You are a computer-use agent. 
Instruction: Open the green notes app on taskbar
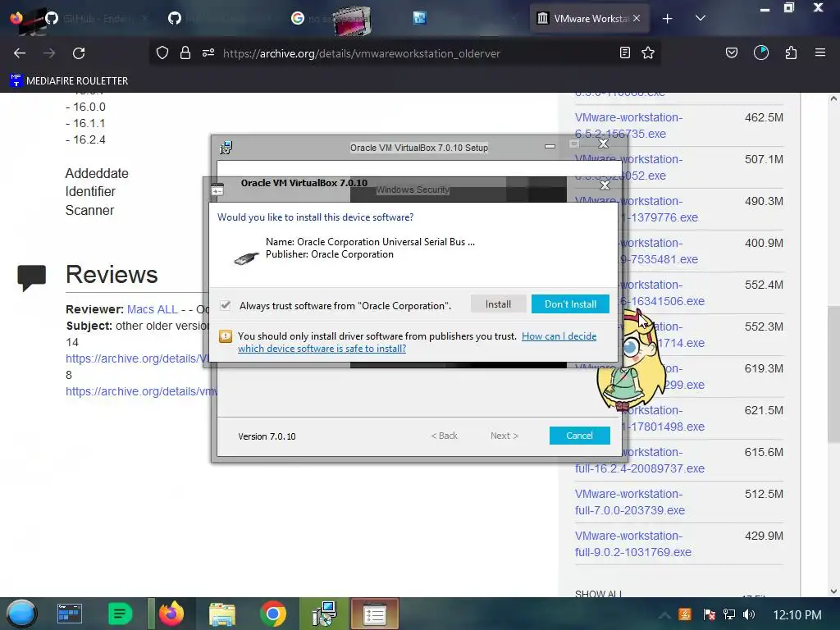point(120,614)
